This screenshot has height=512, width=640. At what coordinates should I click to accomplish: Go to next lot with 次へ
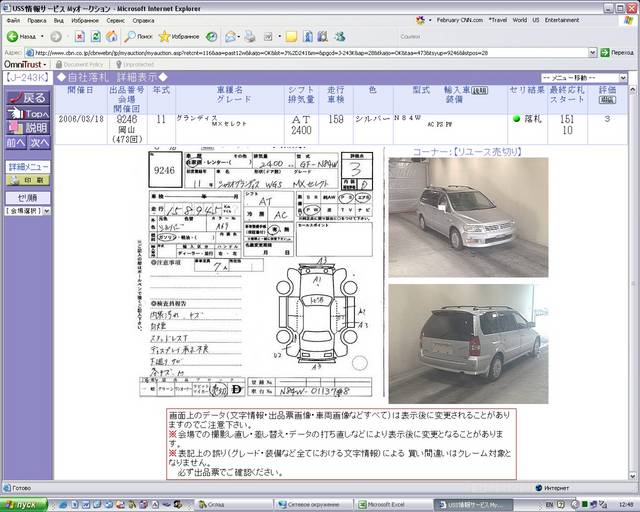coord(39,143)
